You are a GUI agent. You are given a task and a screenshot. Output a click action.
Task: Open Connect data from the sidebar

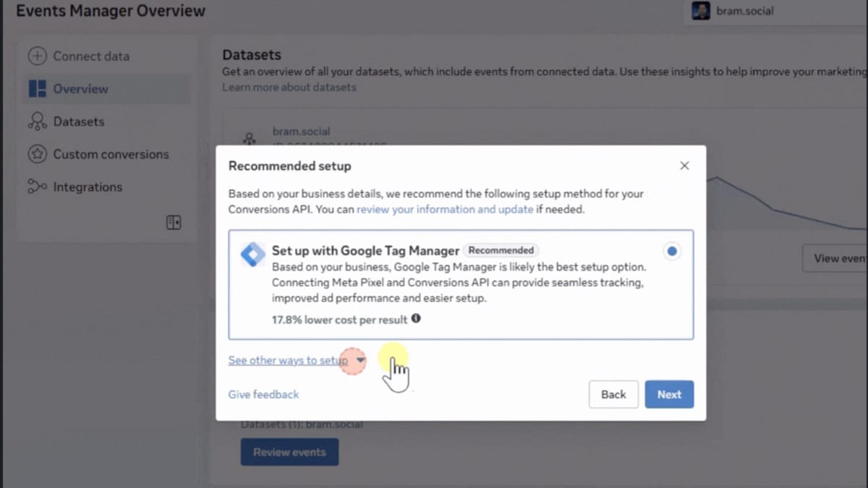pos(91,56)
